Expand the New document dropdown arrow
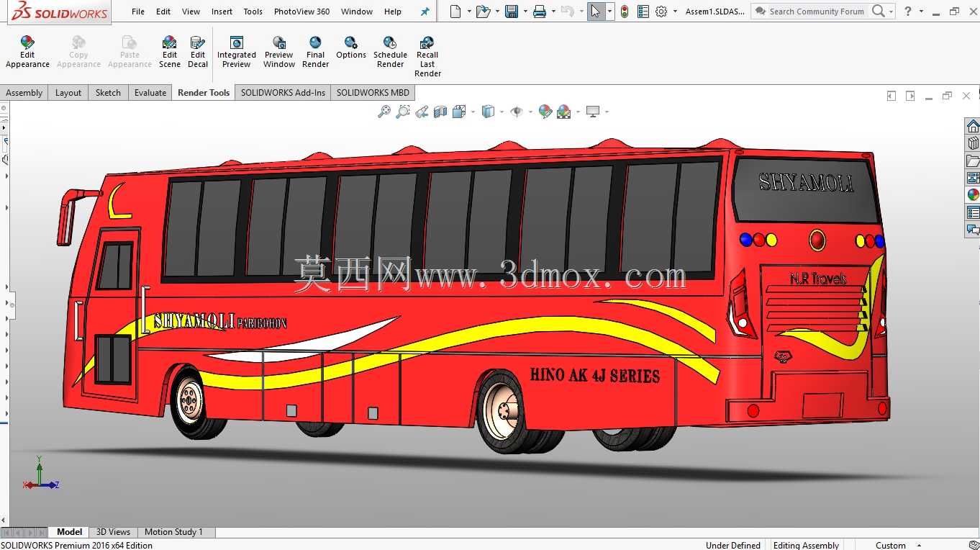Screen dimensions: 980x550 click(468, 12)
